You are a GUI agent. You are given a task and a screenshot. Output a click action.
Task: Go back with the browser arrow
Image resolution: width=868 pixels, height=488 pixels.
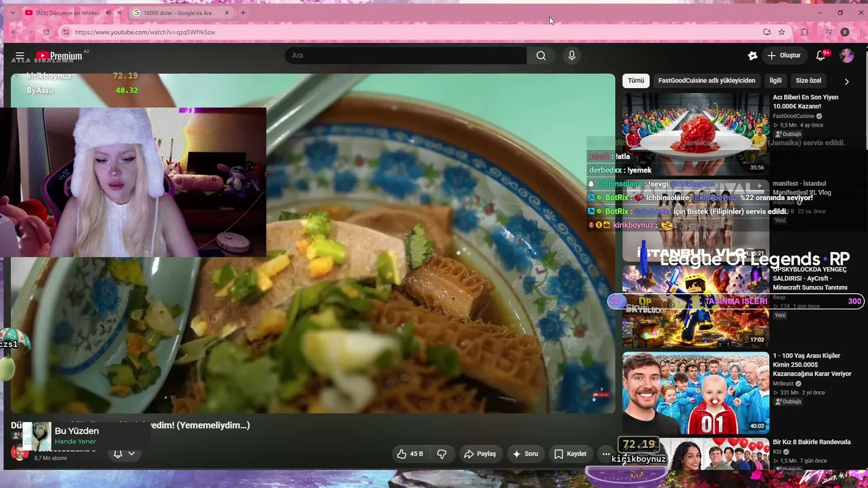point(14,32)
